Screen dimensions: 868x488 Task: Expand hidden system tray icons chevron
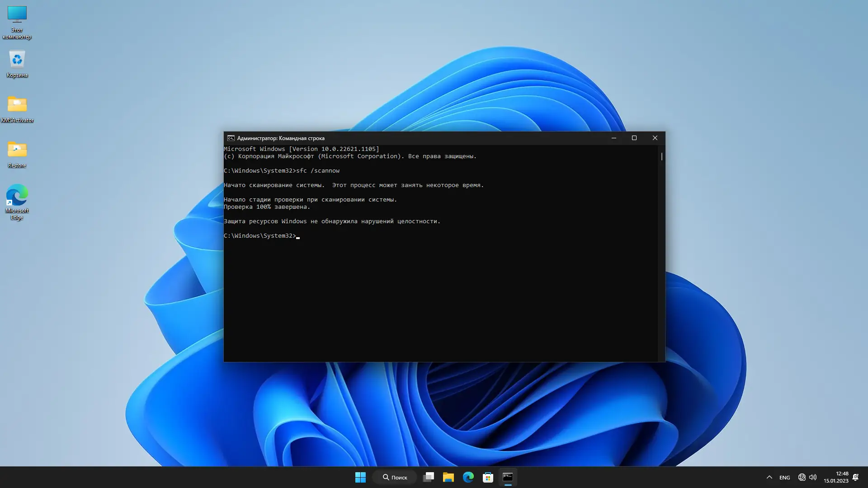pyautogui.click(x=769, y=477)
